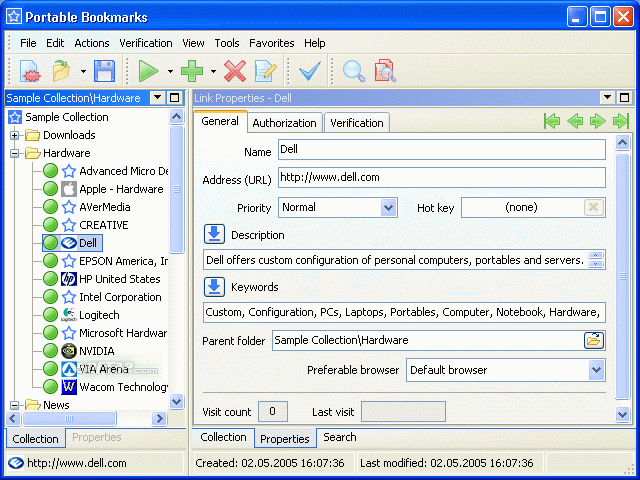Open the dropdown next to Add icon
Image resolution: width=640 pixels, height=480 pixels.
(213, 71)
